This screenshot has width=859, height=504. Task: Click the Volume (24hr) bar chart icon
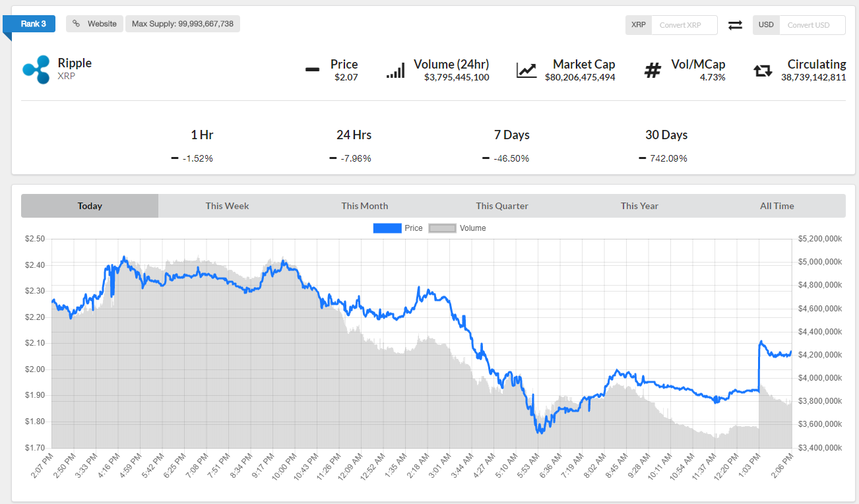[x=396, y=71]
